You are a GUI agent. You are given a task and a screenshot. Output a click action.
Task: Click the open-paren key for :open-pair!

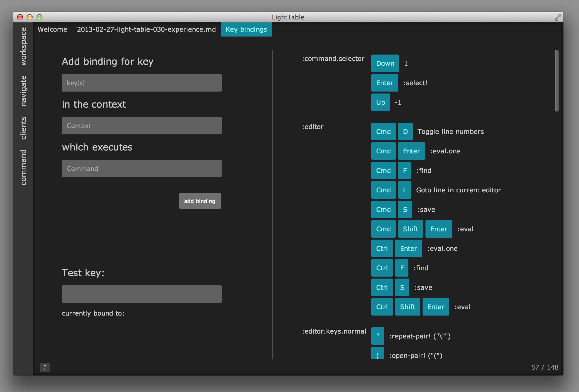click(x=377, y=354)
